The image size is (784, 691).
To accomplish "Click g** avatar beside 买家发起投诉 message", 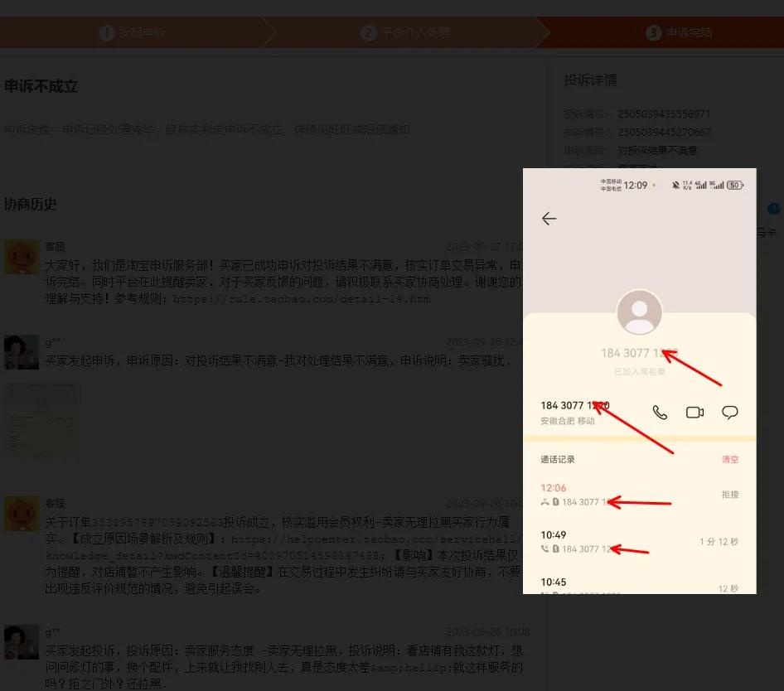I will [22, 642].
